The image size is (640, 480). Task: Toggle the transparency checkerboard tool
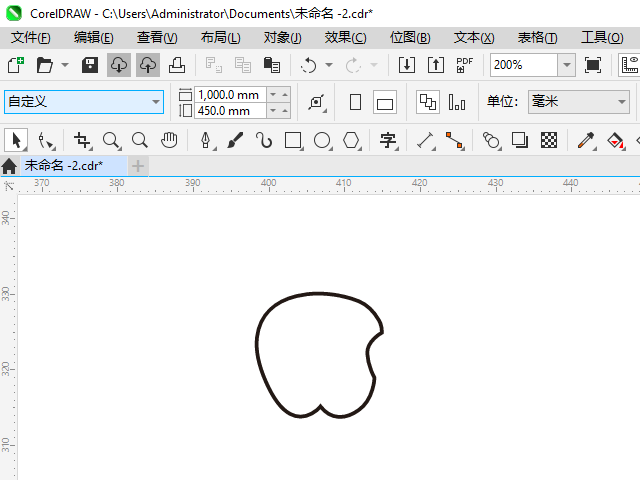[x=548, y=140]
